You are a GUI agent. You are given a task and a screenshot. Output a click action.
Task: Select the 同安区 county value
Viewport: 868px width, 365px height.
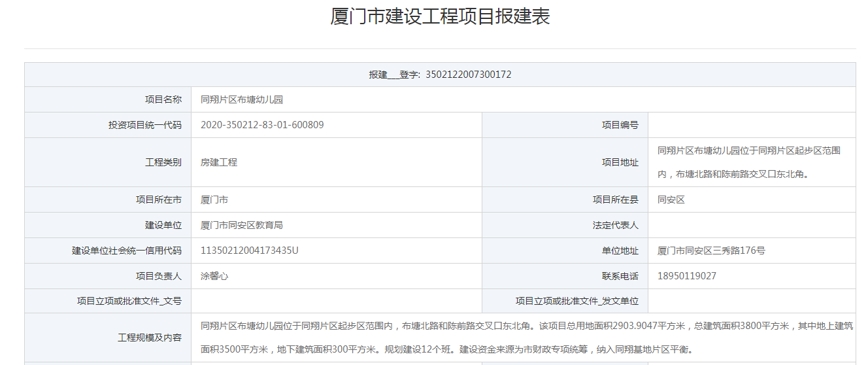pos(671,200)
